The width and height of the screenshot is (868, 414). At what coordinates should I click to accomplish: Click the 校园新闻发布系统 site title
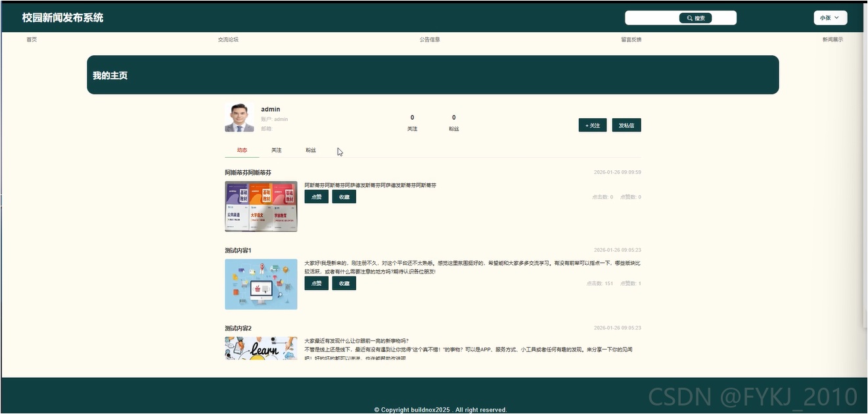tap(62, 18)
